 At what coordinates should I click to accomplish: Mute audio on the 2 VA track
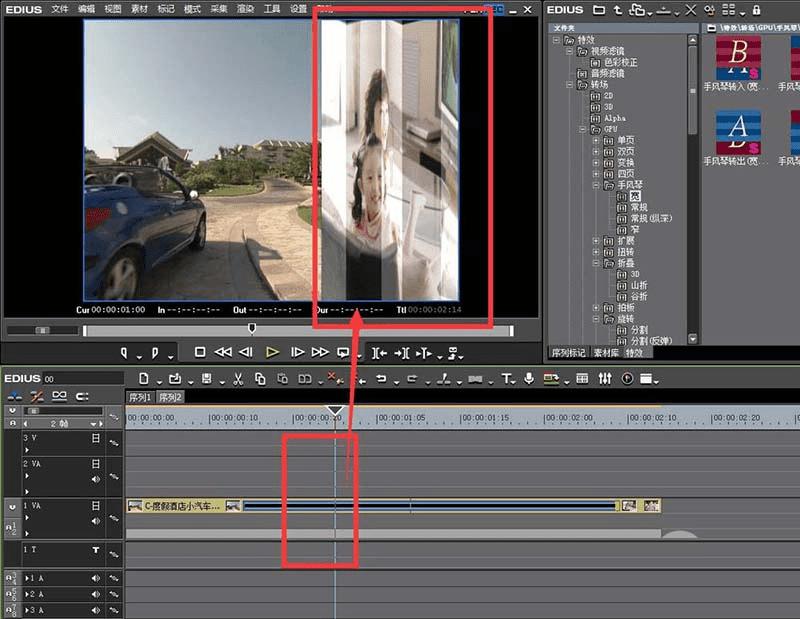[96, 480]
